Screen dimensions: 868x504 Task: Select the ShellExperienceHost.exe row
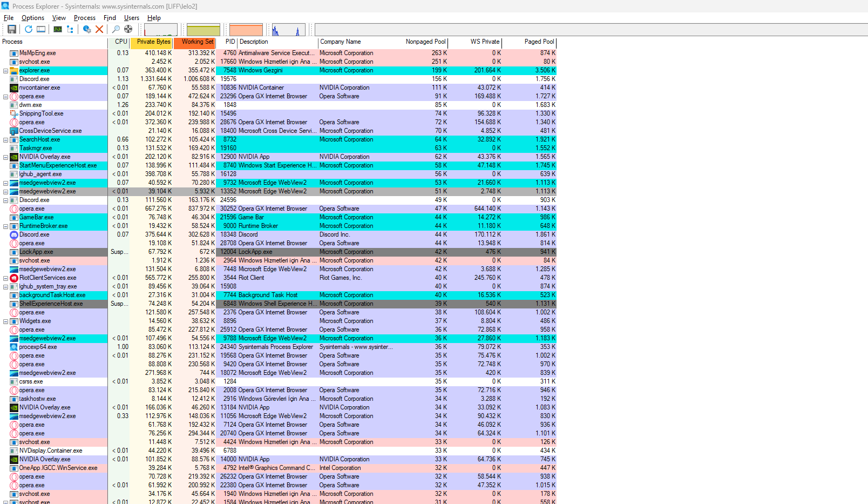click(x=278, y=304)
